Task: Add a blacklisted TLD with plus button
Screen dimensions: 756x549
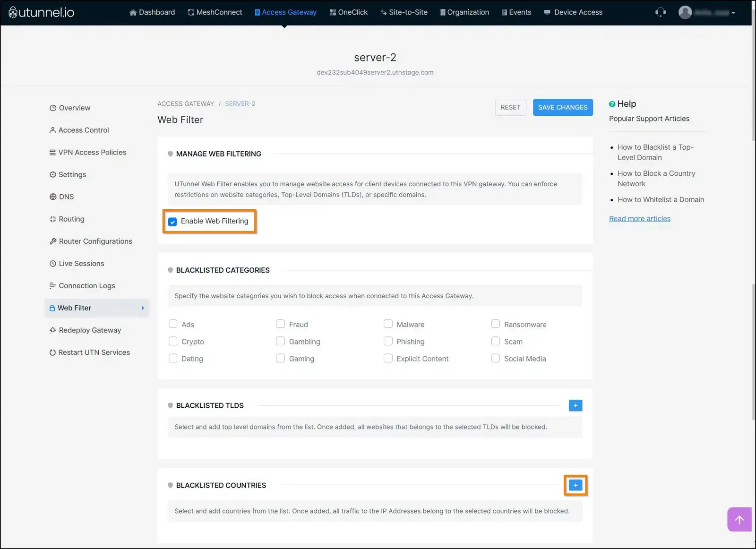Action: click(x=576, y=405)
